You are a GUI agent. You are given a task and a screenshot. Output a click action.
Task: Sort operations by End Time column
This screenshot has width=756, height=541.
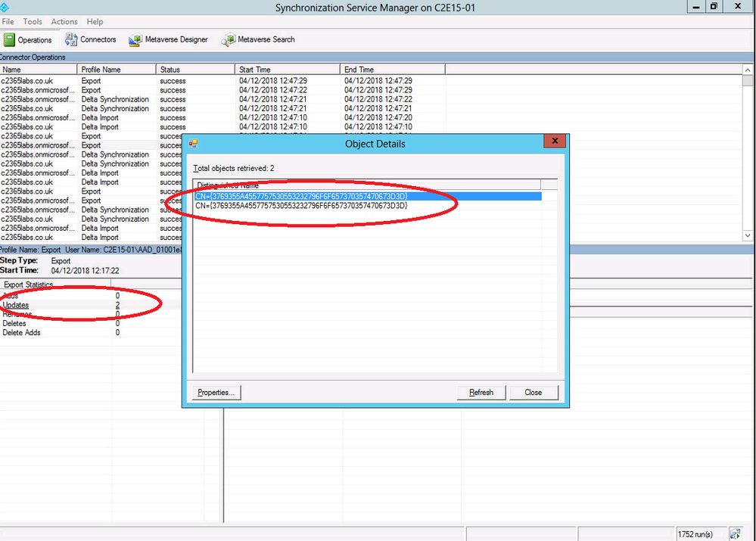click(x=393, y=70)
